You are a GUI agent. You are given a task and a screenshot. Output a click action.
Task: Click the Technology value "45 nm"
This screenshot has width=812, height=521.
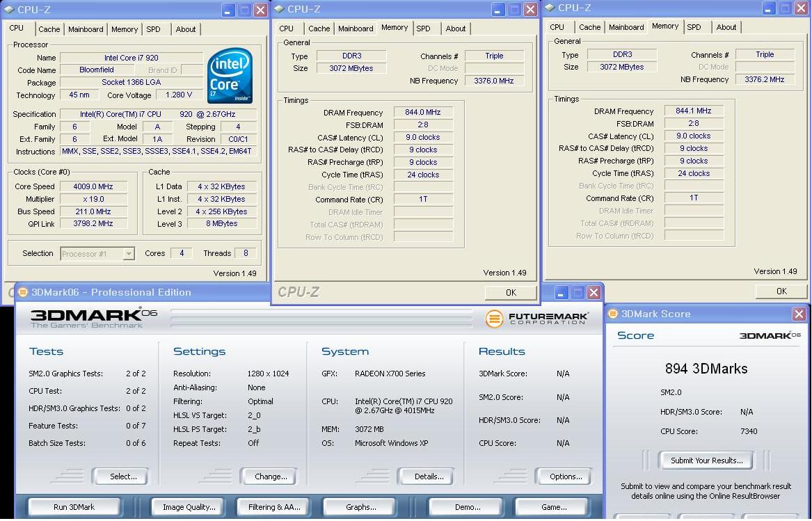(x=79, y=95)
